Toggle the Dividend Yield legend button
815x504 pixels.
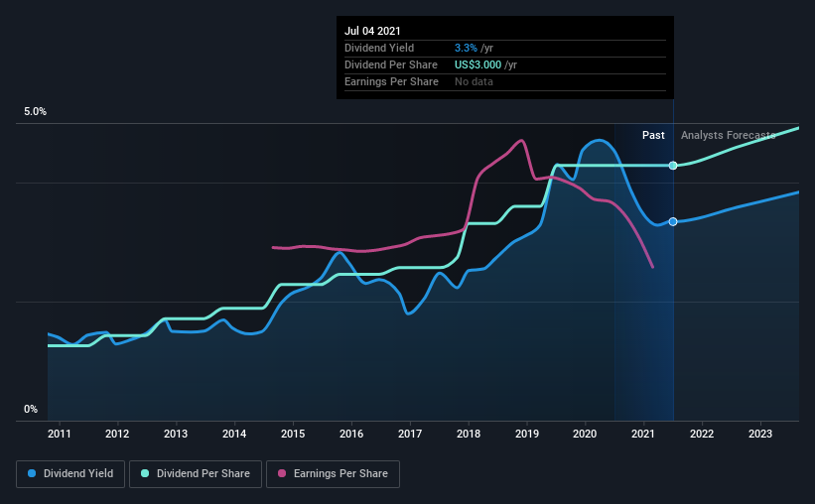[x=70, y=474]
